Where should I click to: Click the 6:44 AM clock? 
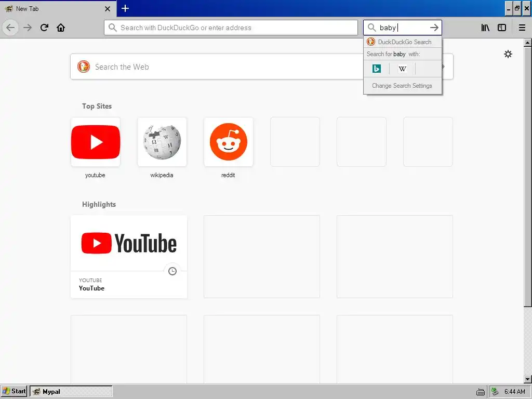(x=515, y=392)
